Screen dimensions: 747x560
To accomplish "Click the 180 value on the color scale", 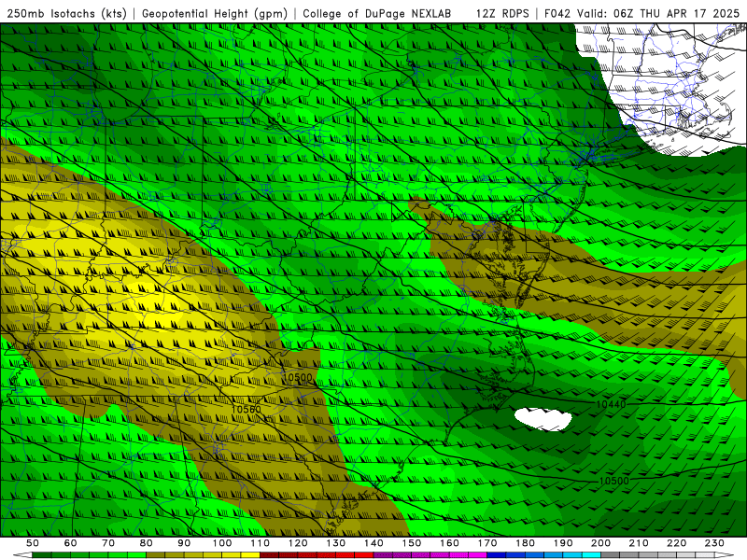I will tap(525, 543).
